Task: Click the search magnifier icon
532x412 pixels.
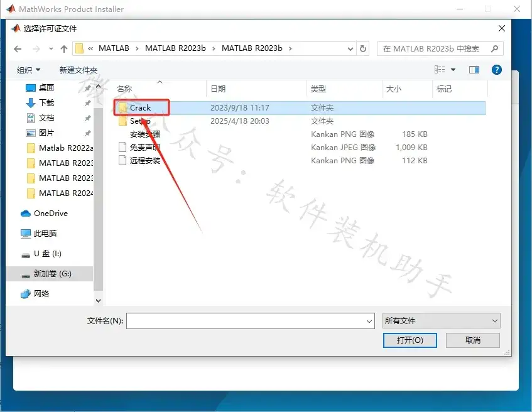Action: (495, 49)
